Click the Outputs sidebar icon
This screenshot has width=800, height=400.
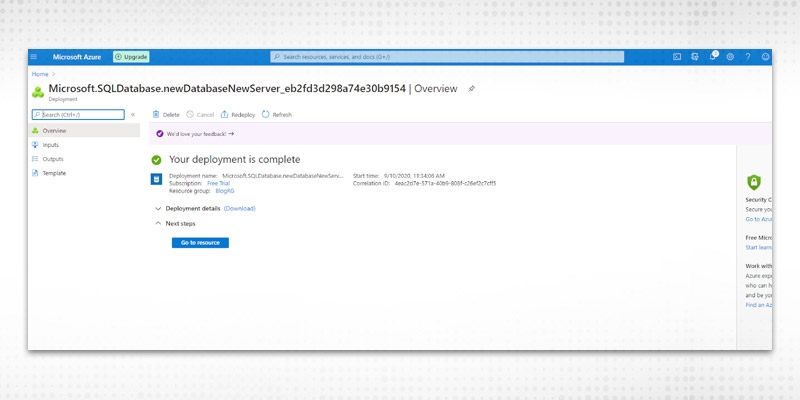pos(35,159)
